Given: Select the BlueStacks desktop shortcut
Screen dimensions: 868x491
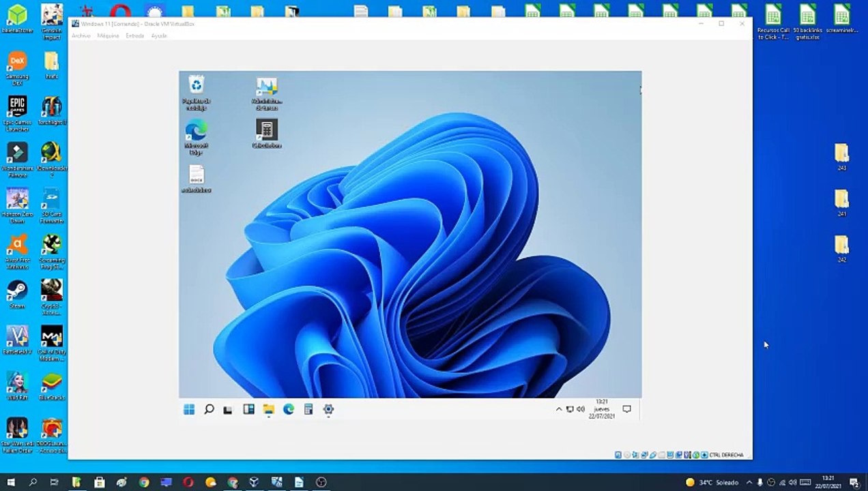Looking at the screenshot, I should [x=52, y=387].
